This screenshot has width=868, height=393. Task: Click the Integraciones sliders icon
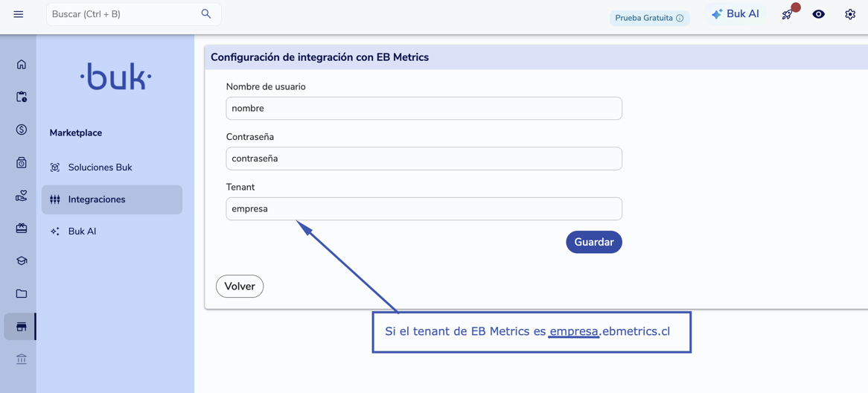click(55, 199)
